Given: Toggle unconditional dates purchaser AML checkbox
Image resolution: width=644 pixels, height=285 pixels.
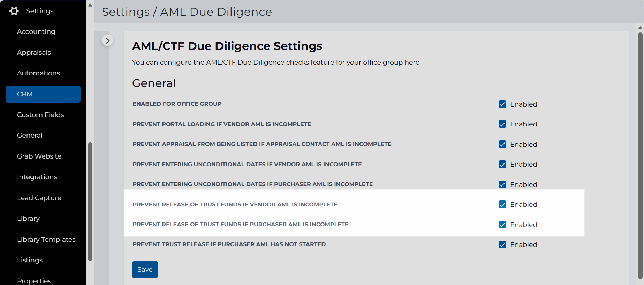Looking at the screenshot, I should pyautogui.click(x=502, y=184).
